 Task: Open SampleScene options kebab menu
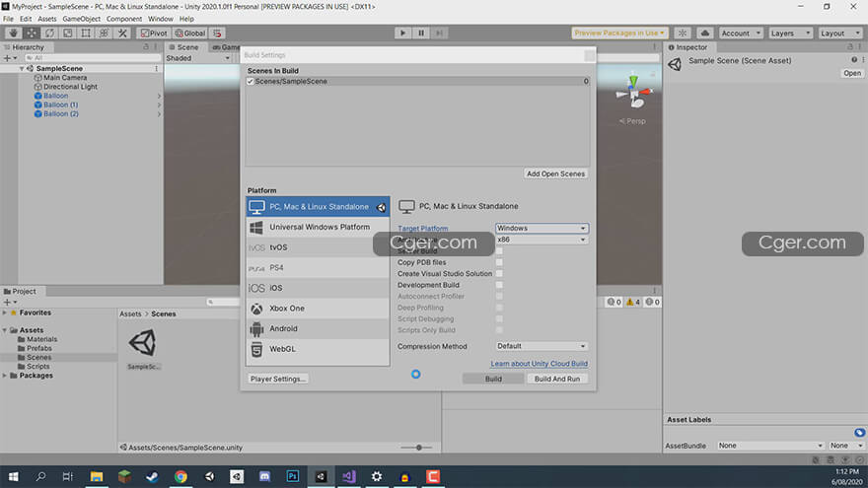point(156,69)
